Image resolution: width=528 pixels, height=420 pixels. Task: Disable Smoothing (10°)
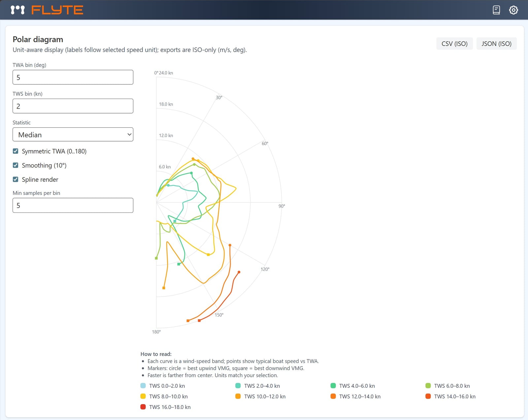click(x=16, y=165)
